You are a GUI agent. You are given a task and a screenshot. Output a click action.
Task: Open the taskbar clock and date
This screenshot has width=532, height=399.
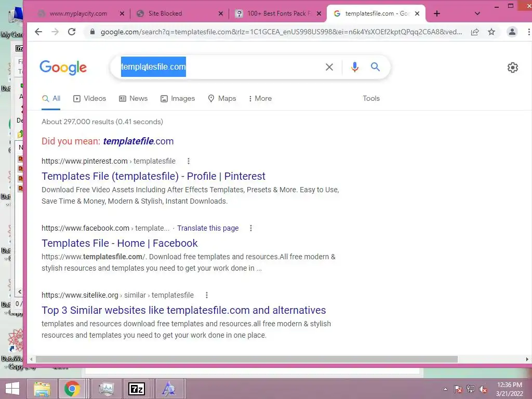509,389
